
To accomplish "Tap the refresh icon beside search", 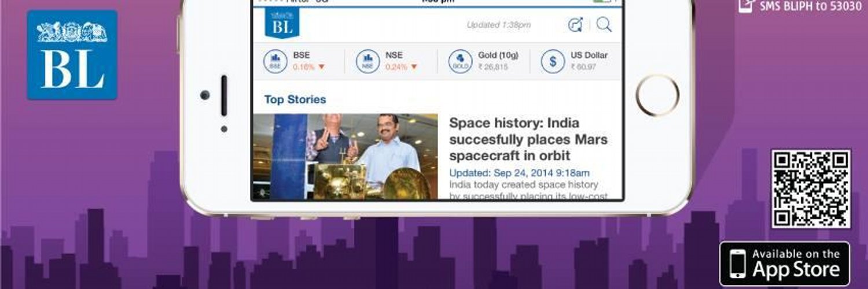I will pos(575,24).
